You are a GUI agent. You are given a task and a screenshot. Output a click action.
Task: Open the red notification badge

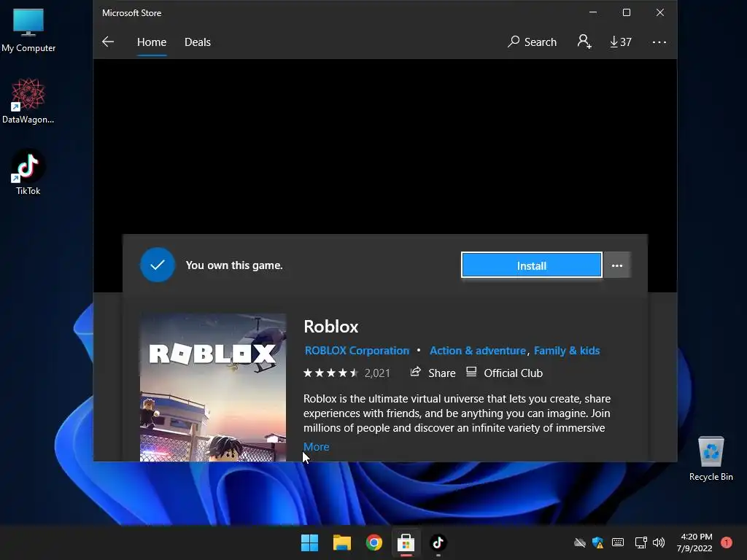point(727,542)
